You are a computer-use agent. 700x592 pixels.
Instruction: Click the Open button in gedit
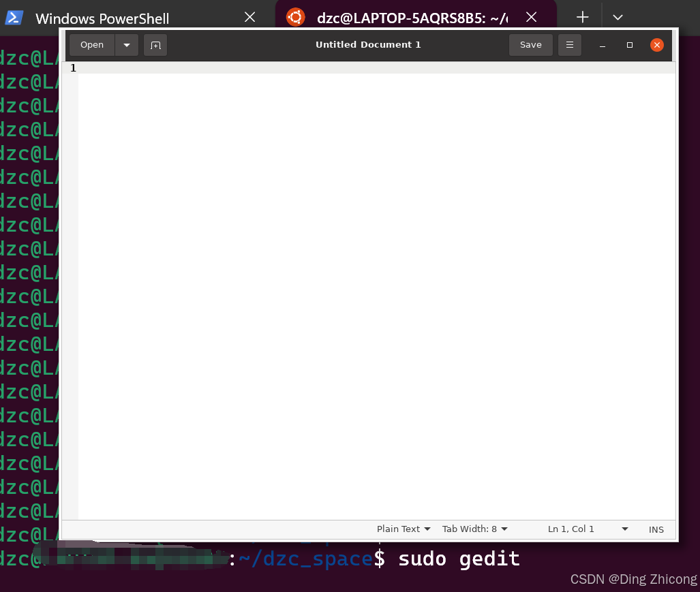pos(91,45)
